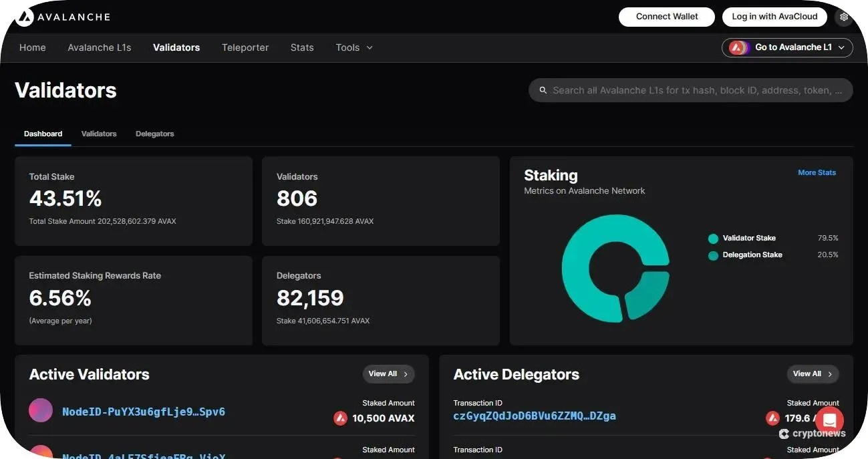Click the staking donut chart
Screen dimensions: 868x459
615,268
